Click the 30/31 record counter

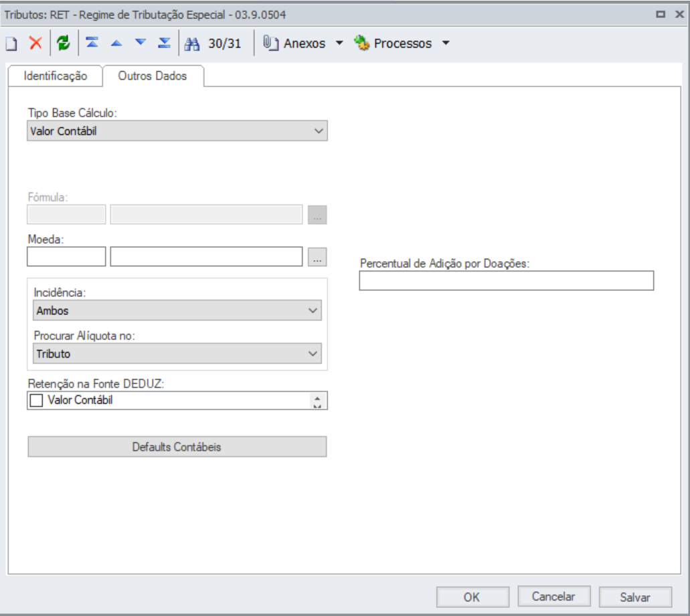click(224, 43)
